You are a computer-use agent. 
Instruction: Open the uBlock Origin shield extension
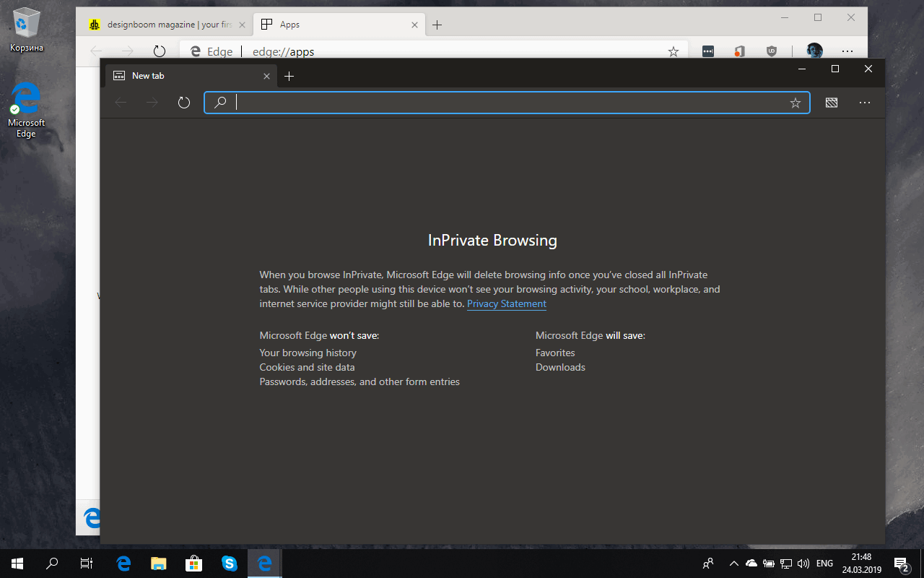point(771,51)
